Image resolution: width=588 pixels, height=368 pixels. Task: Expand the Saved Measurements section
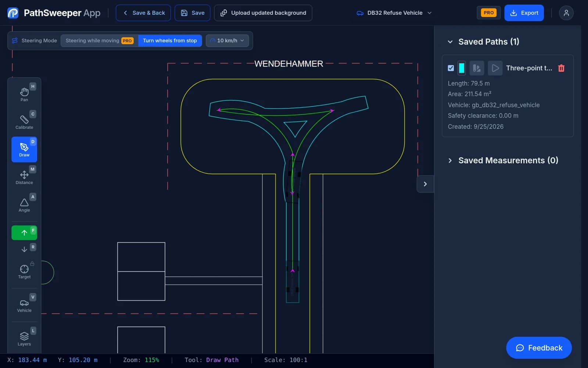450,160
